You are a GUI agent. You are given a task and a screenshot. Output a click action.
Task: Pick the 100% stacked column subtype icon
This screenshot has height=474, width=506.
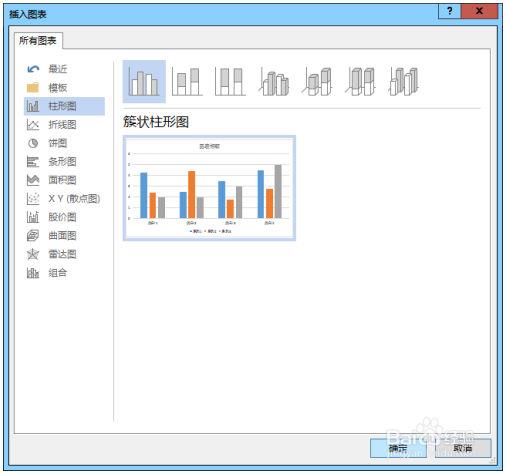tap(230, 82)
